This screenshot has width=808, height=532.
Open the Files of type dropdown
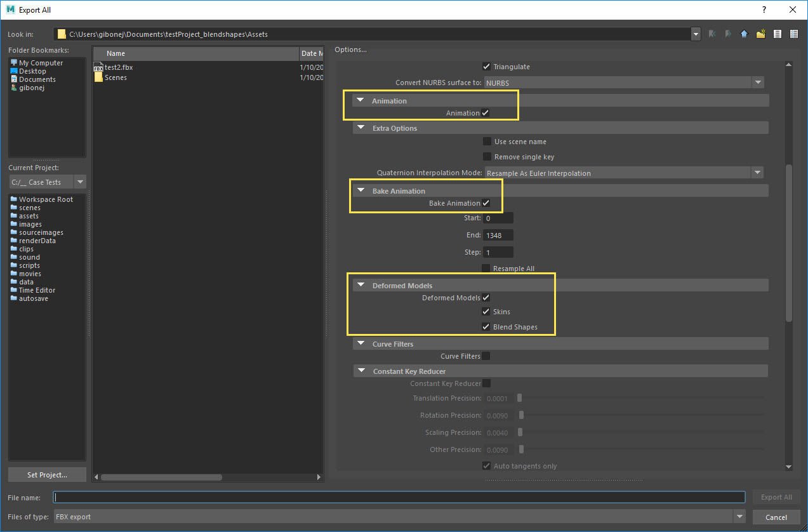point(739,517)
